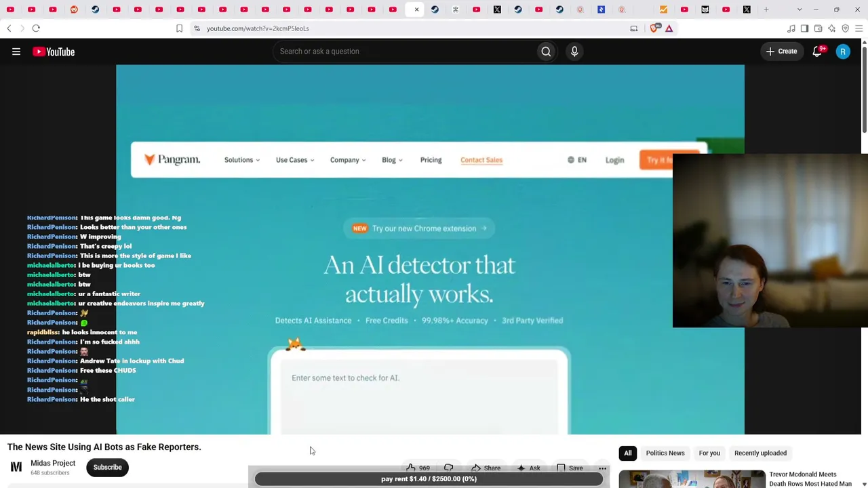
Task: Open Brave Rewards triangle icon
Action: (x=669, y=28)
